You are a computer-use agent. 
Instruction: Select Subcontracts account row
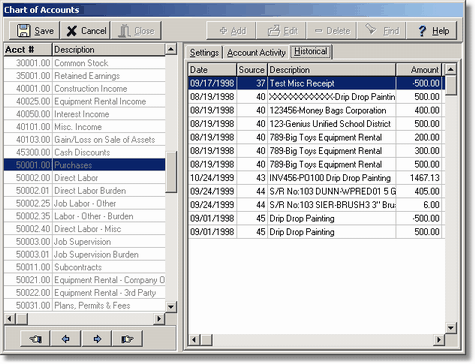[x=85, y=267]
